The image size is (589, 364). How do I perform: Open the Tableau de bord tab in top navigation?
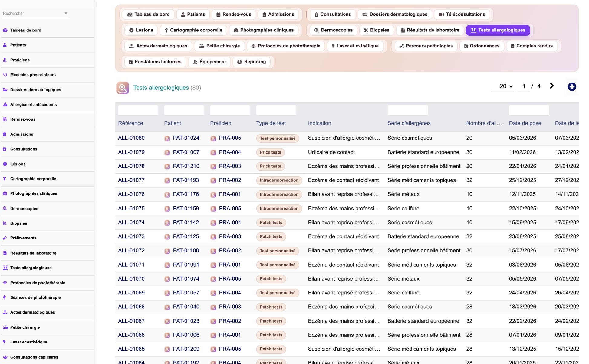click(148, 15)
